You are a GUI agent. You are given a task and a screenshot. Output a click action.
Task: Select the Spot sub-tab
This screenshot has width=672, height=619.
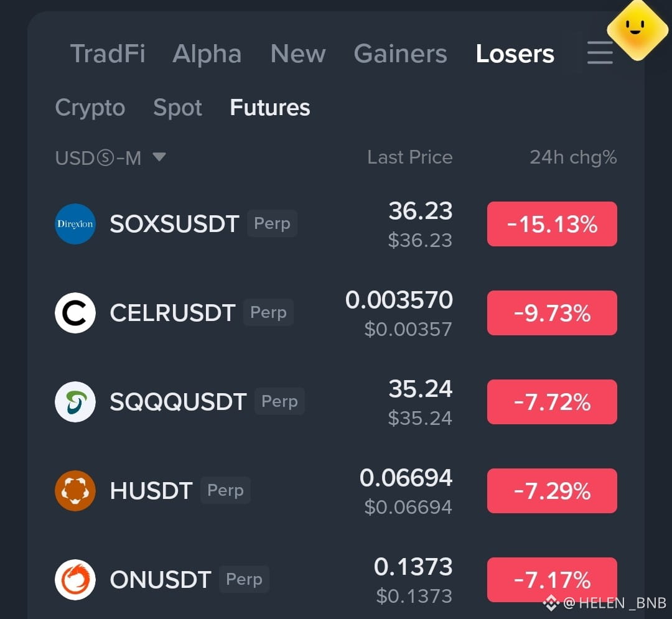pyautogui.click(x=177, y=108)
